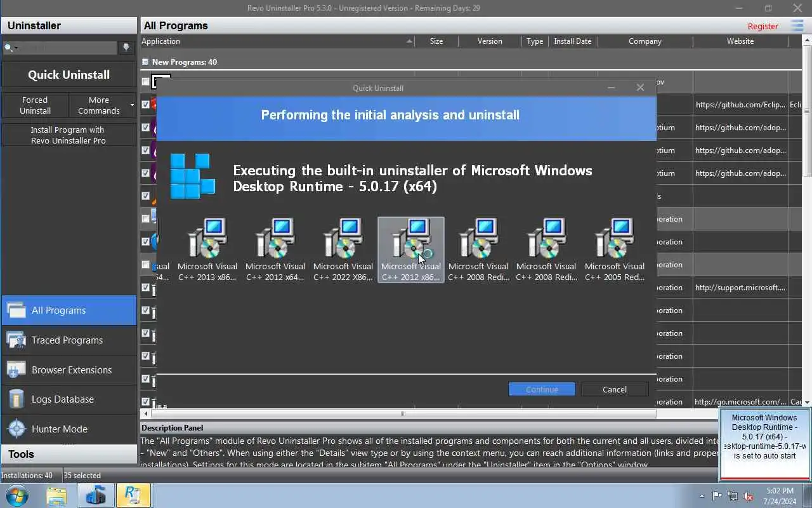
Task: Open Logs Database in the sidebar
Action: coord(69,399)
